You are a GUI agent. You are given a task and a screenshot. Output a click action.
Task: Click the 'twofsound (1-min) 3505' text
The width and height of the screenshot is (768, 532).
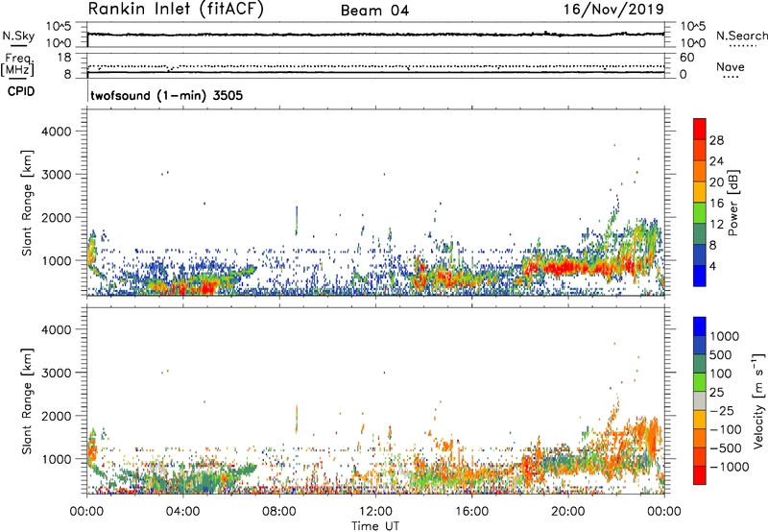tap(166, 95)
